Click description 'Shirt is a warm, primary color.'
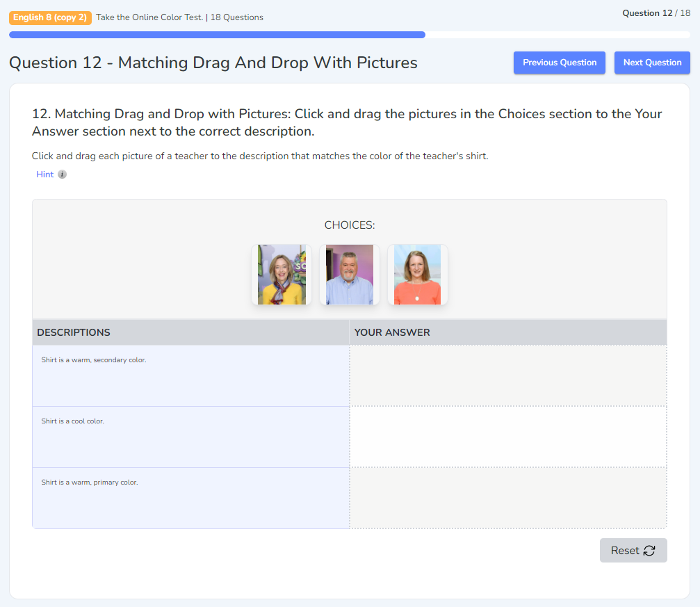This screenshot has width=700, height=607. [90, 483]
